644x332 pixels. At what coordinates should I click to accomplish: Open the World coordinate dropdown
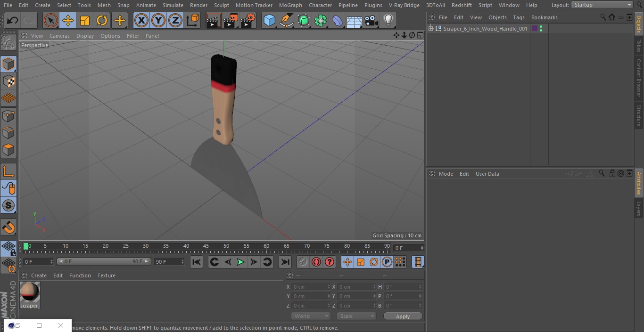[311, 316]
